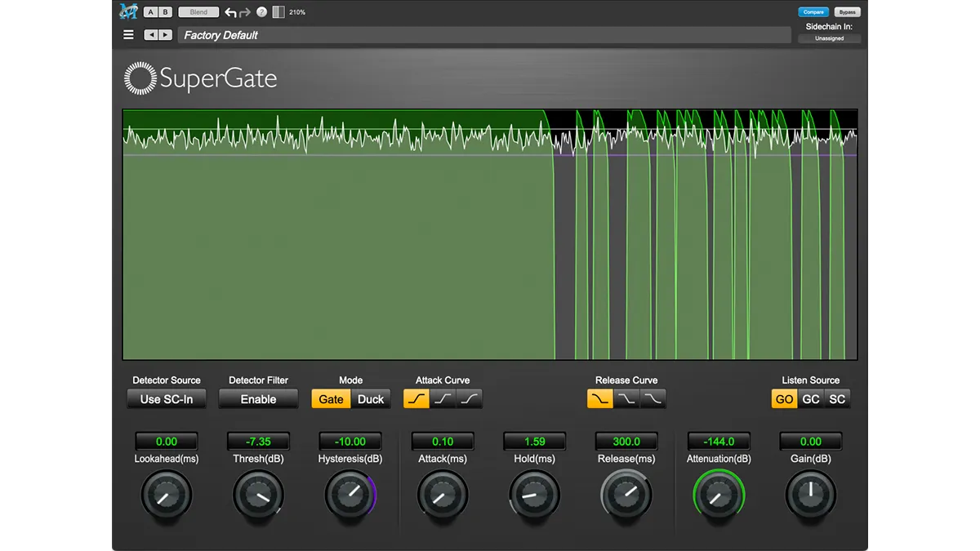The height and width of the screenshot is (551, 980).
Task: Click the Release Curve label
Action: pyautogui.click(x=626, y=380)
